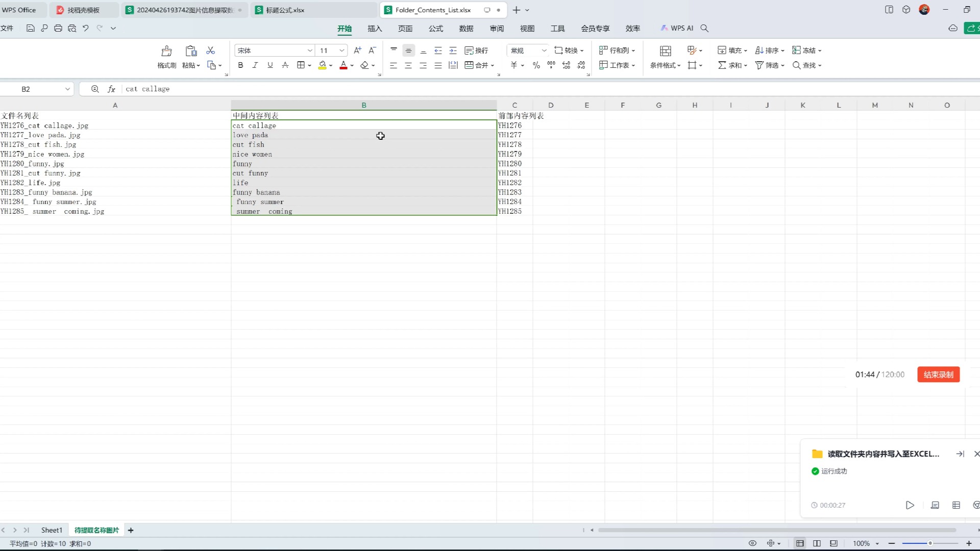Play the macro in the side panel

pos(910,505)
